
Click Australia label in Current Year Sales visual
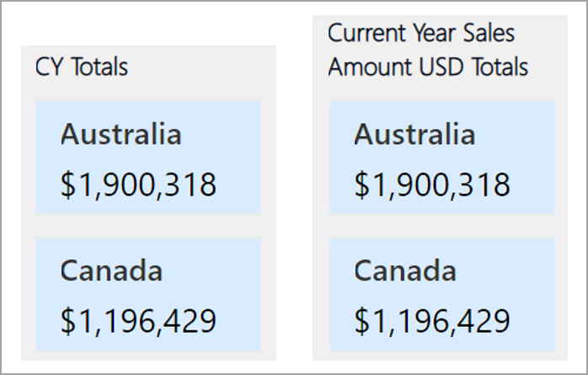point(414,134)
